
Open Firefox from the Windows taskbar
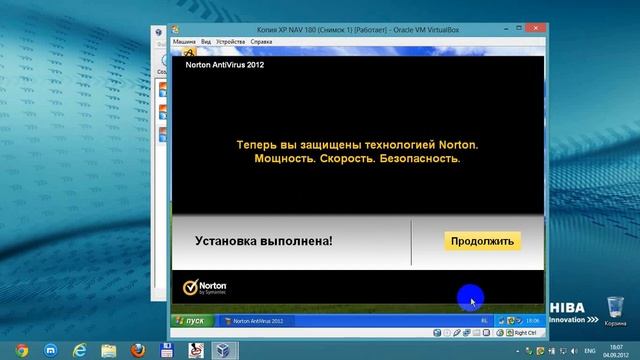[x=138, y=351]
